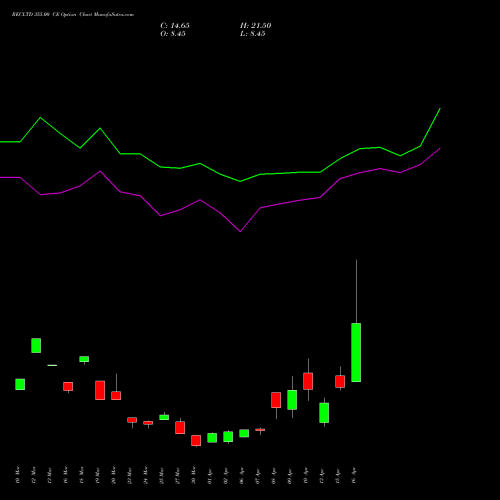Click the 25 Mar date label
This screenshot has height=500, width=500.
162,475
